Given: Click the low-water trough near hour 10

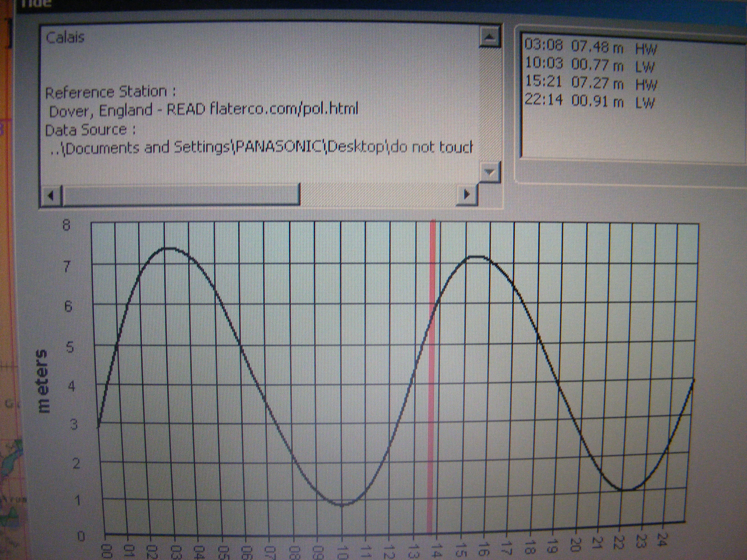Looking at the screenshot, I should pyautogui.click(x=342, y=505).
